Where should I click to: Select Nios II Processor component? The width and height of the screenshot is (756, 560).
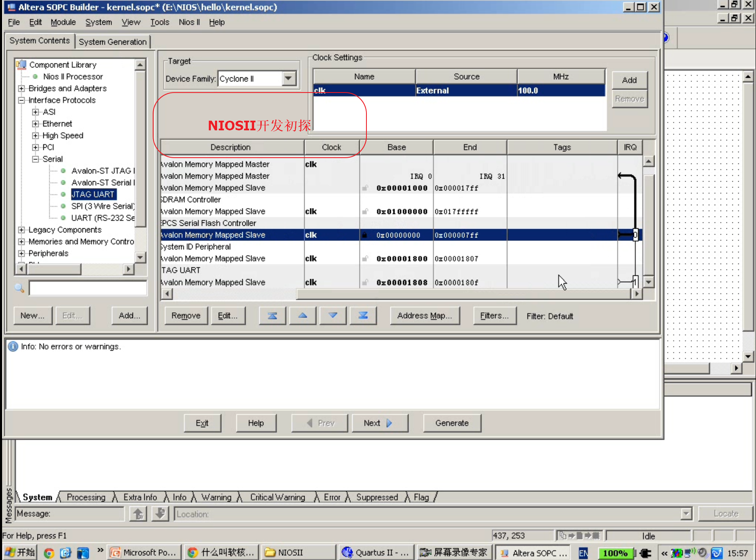pos(73,77)
